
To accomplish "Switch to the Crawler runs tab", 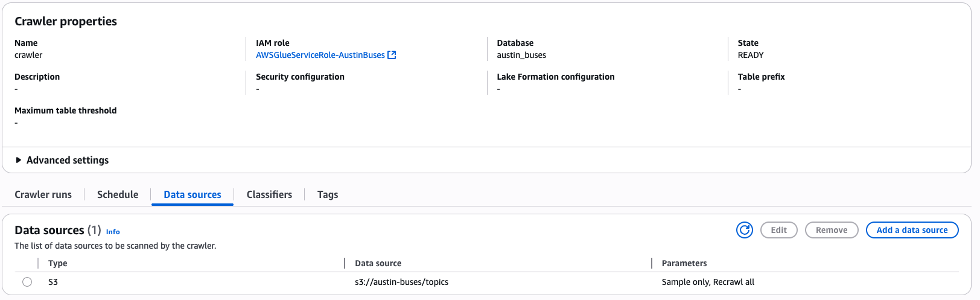I will click(x=43, y=194).
